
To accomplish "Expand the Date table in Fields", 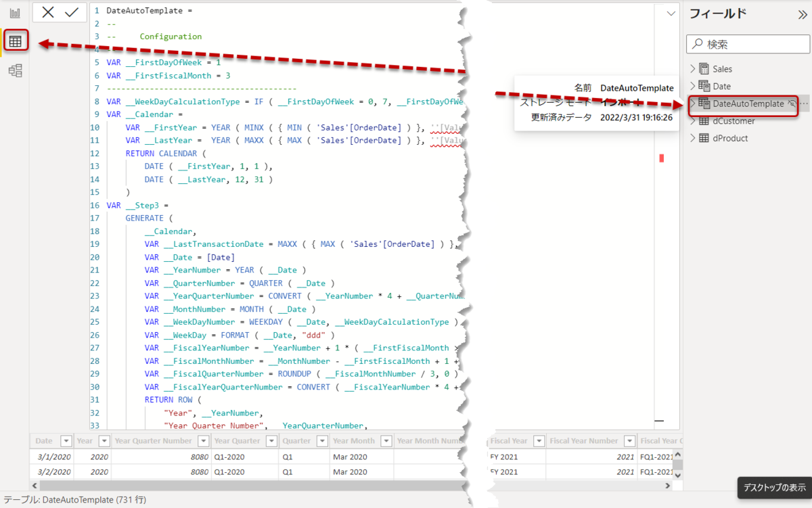I will point(693,86).
